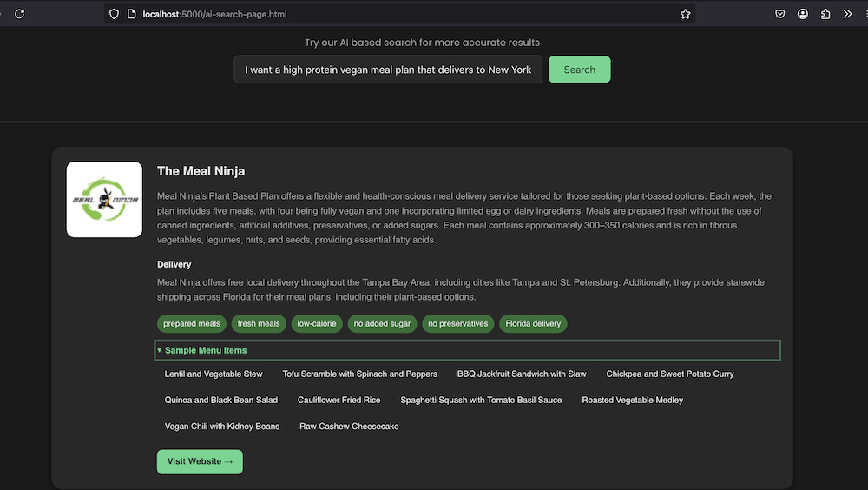The height and width of the screenshot is (490, 868).
Task: Collapse the Sample Menu Items section
Action: coord(467,350)
